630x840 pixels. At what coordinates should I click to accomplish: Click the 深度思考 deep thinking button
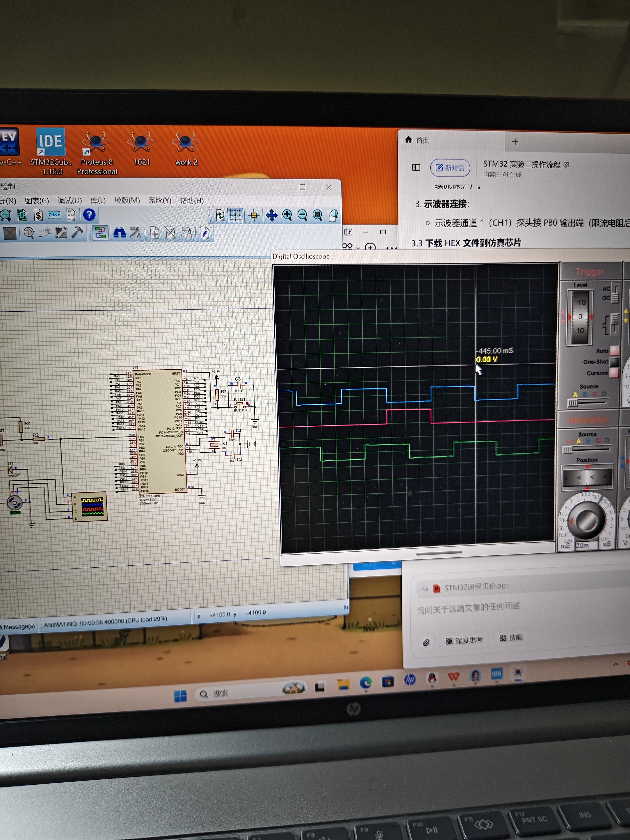pos(464,640)
